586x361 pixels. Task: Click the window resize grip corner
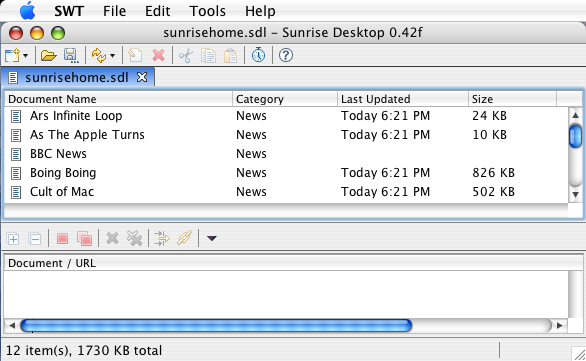pyautogui.click(x=579, y=354)
